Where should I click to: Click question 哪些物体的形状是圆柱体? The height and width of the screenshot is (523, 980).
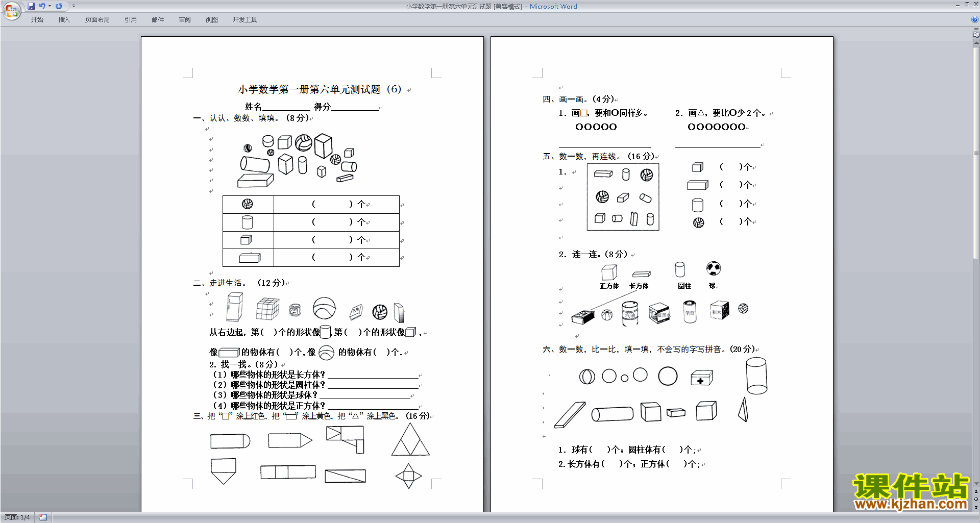[278, 385]
